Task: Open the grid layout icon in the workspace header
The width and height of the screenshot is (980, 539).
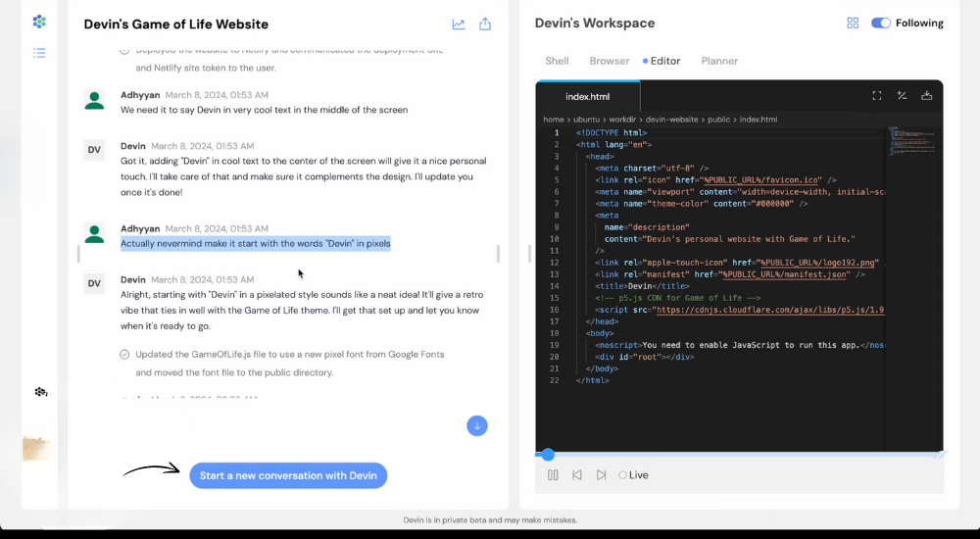Action: [853, 24]
